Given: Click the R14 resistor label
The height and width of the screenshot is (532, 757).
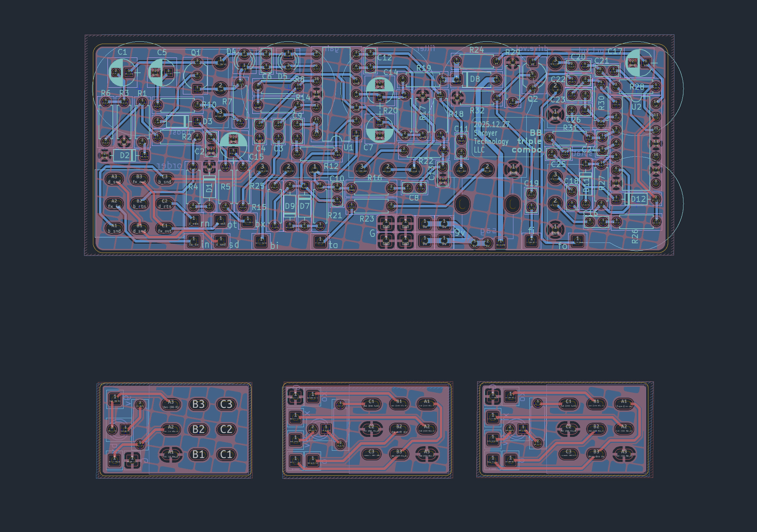Looking at the screenshot, I should [x=303, y=97].
